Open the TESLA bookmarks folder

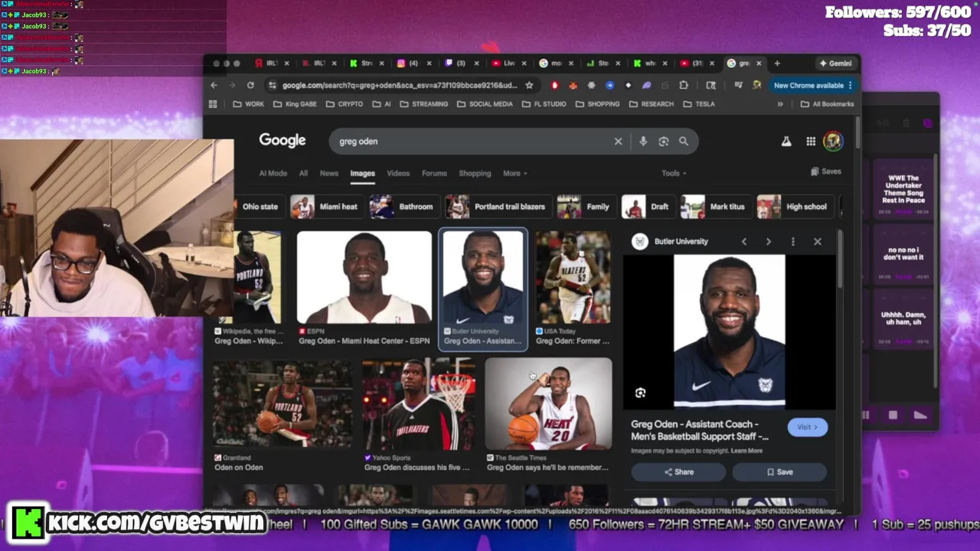[x=698, y=104]
